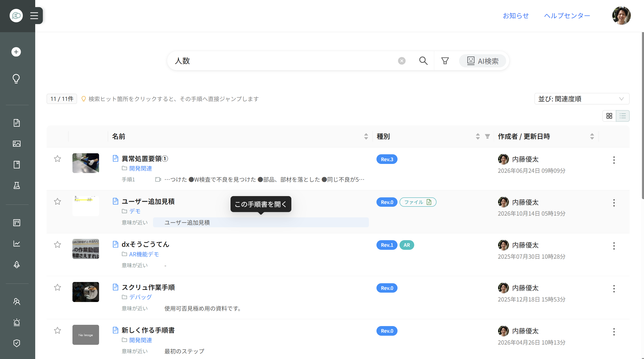Viewport: 644px width, 359px height.
Task: Open more options for ユーザー追加見積
Action: click(x=614, y=203)
